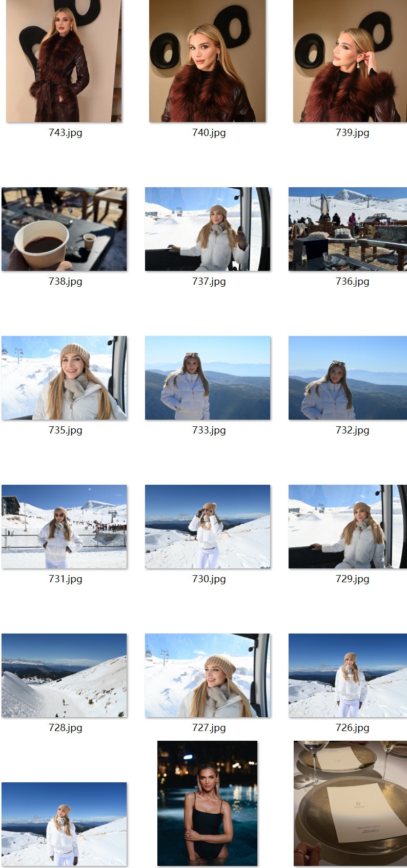This screenshot has height=868, width=407.
Task: Open the 733.jpg mountain view thumbnail
Action: (208, 378)
